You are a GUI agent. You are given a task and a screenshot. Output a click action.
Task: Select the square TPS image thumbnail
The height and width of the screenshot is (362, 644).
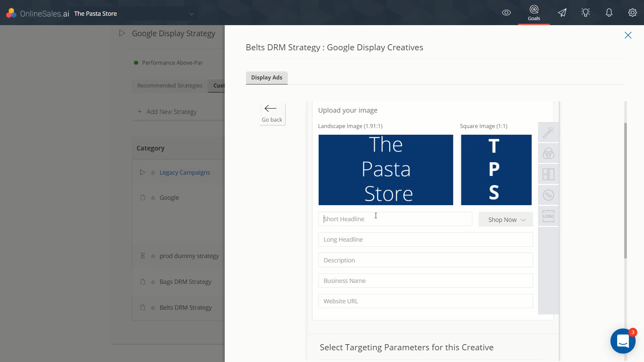click(496, 170)
